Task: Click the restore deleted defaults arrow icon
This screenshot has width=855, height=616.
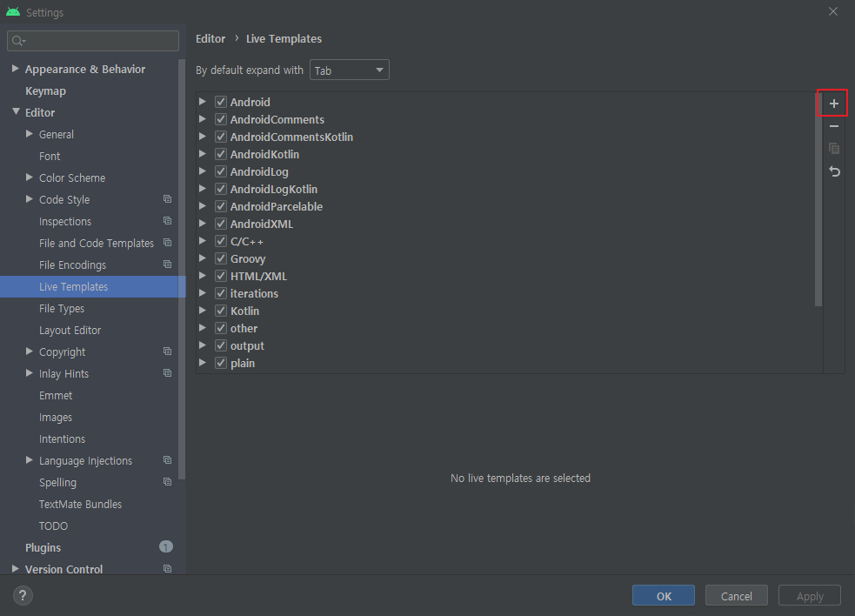Action: pyautogui.click(x=834, y=171)
